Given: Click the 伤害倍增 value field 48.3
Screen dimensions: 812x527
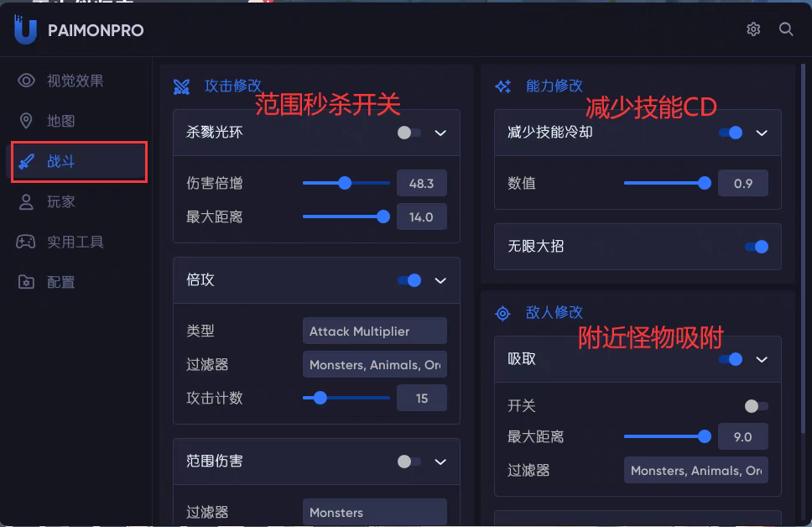Looking at the screenshot, I should pyautogui.click(x=422, y=183).
